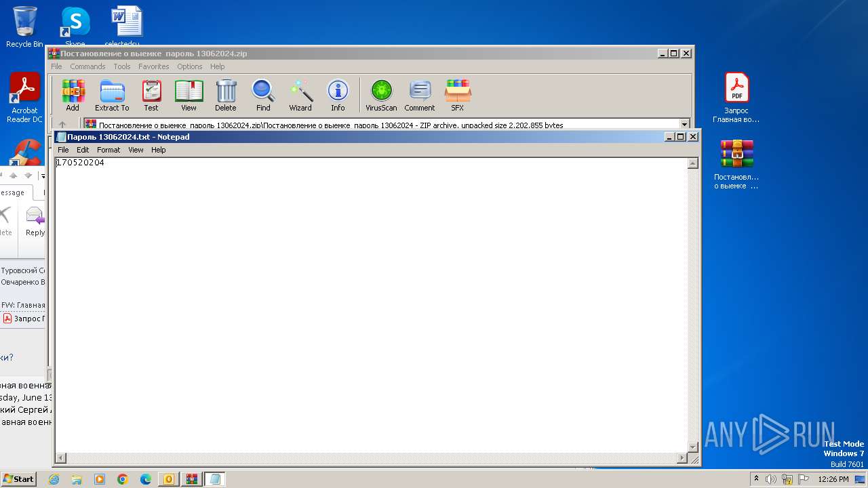The height and width of the screenshot is (488, 868).
Task: Click the Test icon in WinRAR
Action: click(151, 96)
